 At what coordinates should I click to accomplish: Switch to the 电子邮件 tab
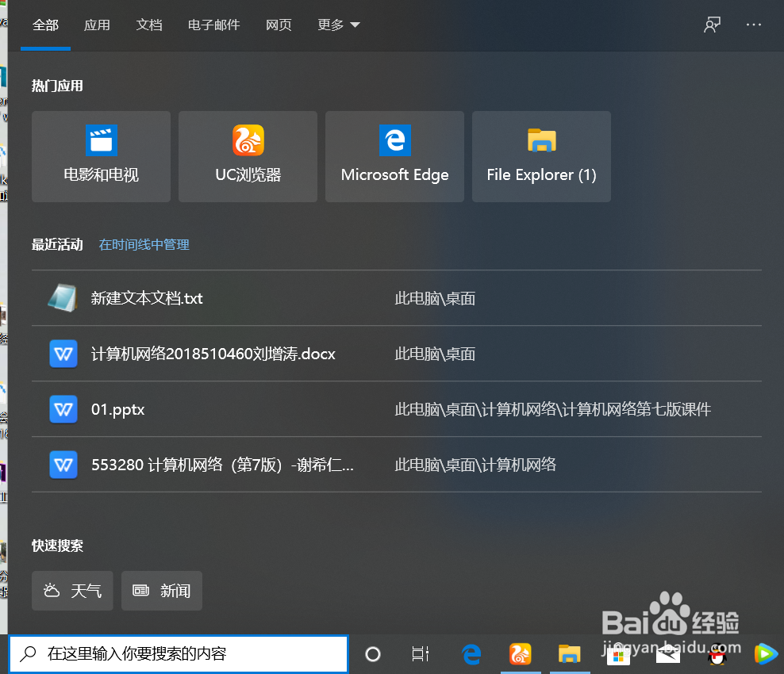pos(214,25)
